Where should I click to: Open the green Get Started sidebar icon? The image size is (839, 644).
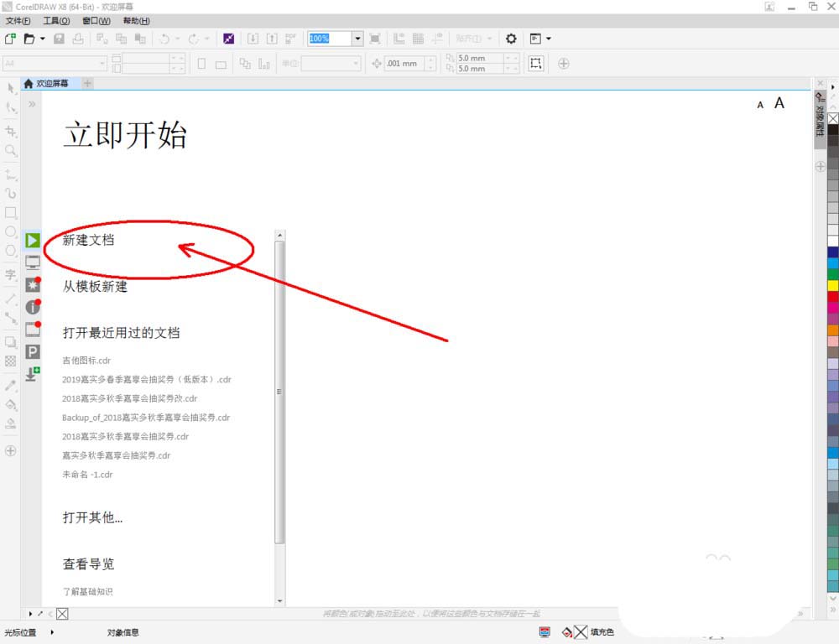33,240
